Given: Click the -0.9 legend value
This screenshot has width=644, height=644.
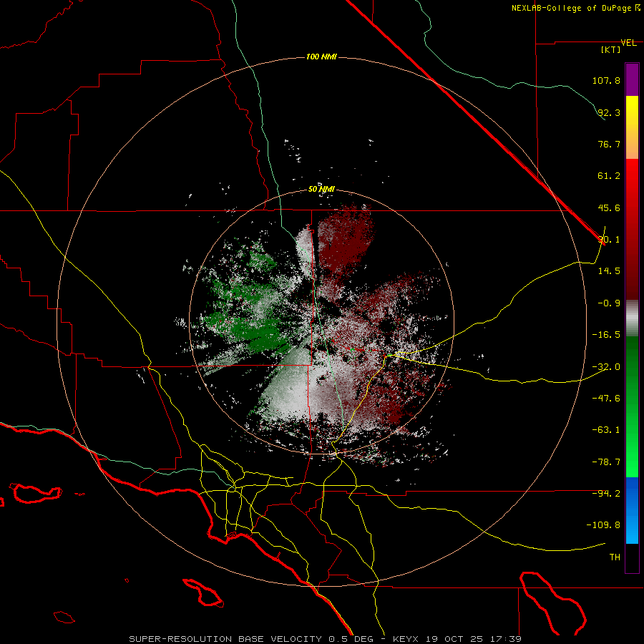Looking at the screenshot, I should tap(609, 303).
